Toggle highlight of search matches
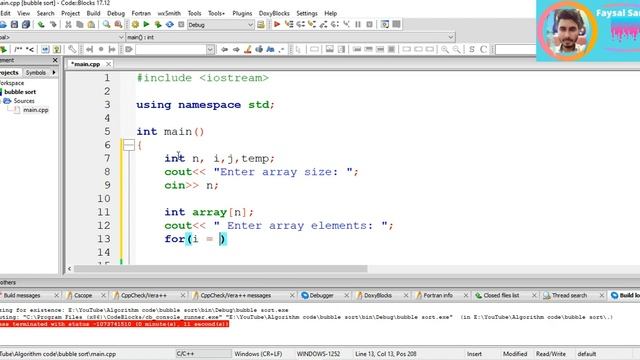Screen dimensions: 640x360 [x=247, y=49]
